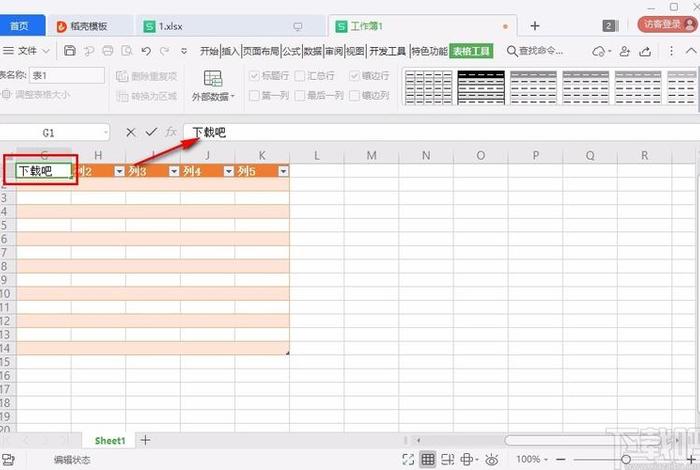
Task: Click the 外部数据 external data icon
Action: (213, 78)
